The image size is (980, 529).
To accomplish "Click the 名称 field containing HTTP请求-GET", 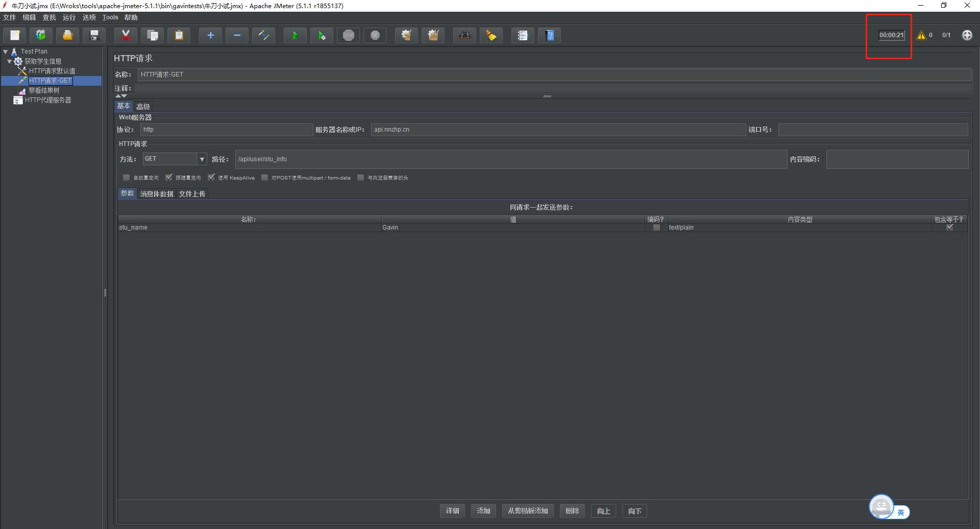I will pyautogui.click(x=554, y=74).
